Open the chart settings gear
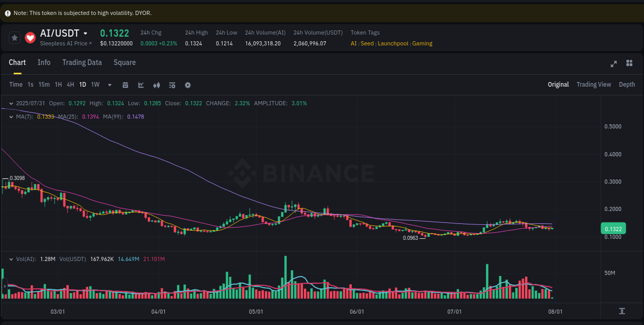This screenshot has width=644, height=325. [x=188, y=85]
